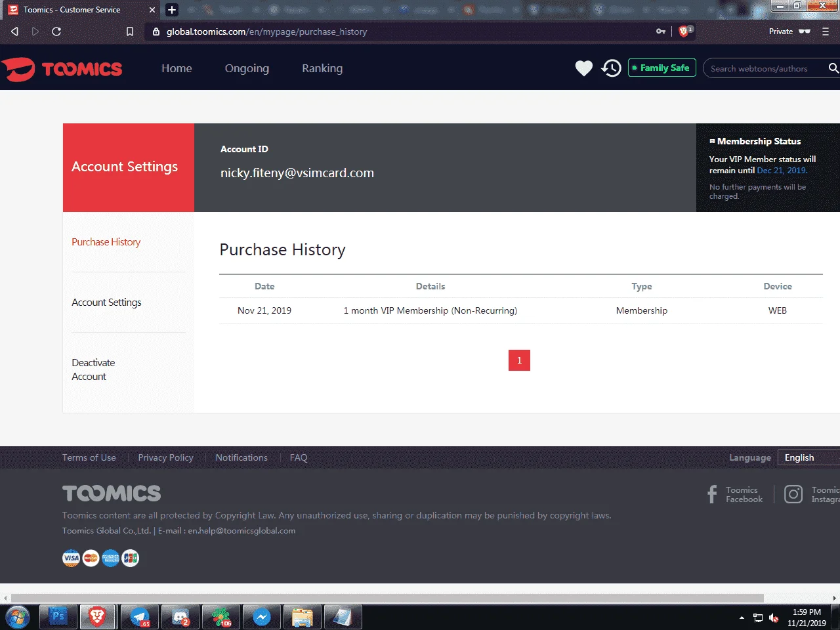The width and height of the screenshot is (840, 630).
Task: Click the Toomics logo in header
Action: click(x=62, y=69)
